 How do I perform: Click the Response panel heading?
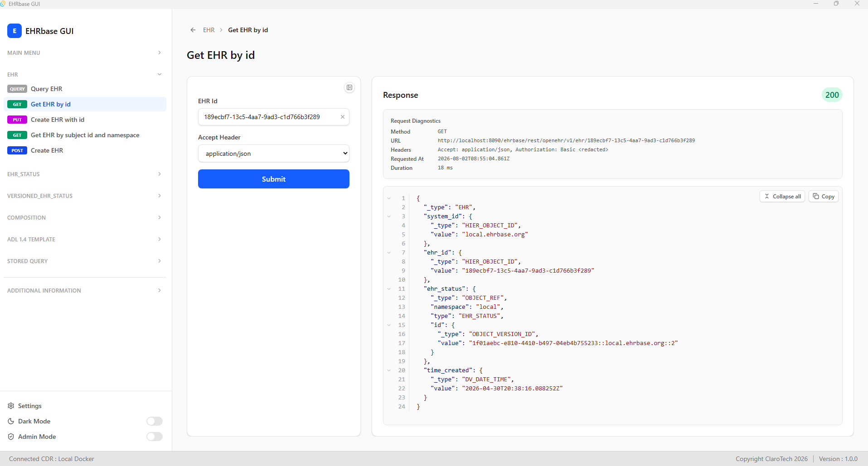click(401, 95)
